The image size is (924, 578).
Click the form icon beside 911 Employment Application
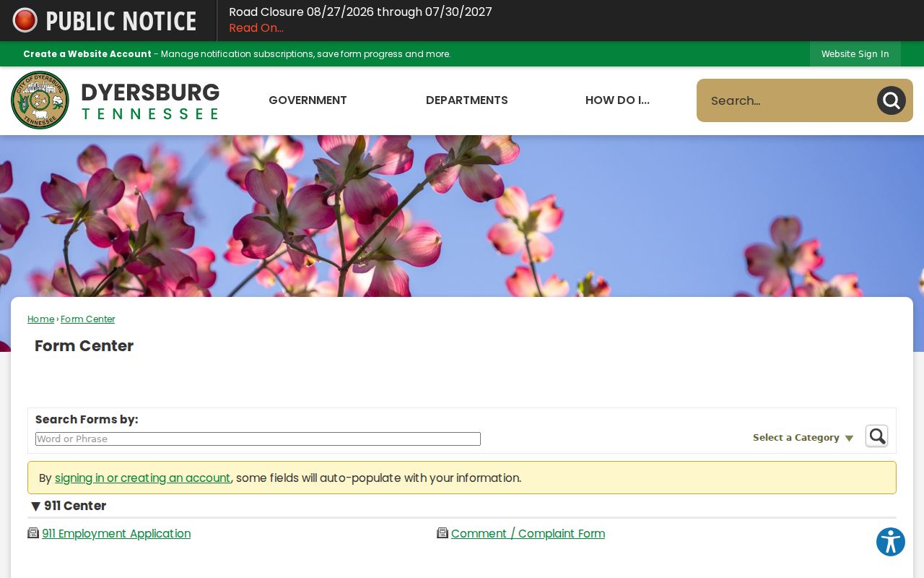click(33, 533)
